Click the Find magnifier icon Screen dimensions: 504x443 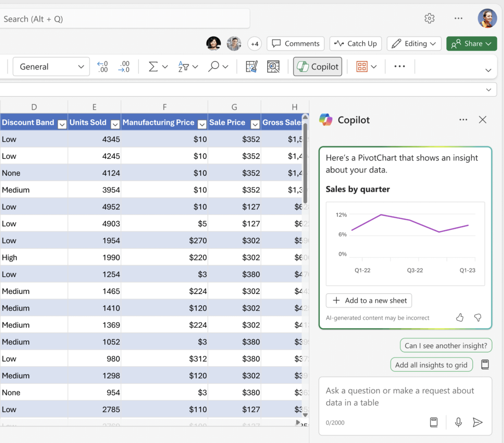click(214, 67)
